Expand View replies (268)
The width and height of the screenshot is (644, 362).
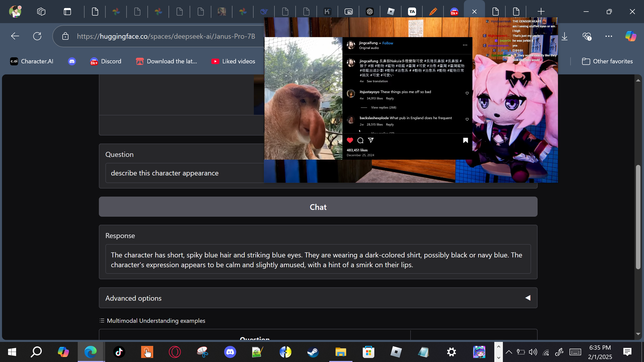383,108
